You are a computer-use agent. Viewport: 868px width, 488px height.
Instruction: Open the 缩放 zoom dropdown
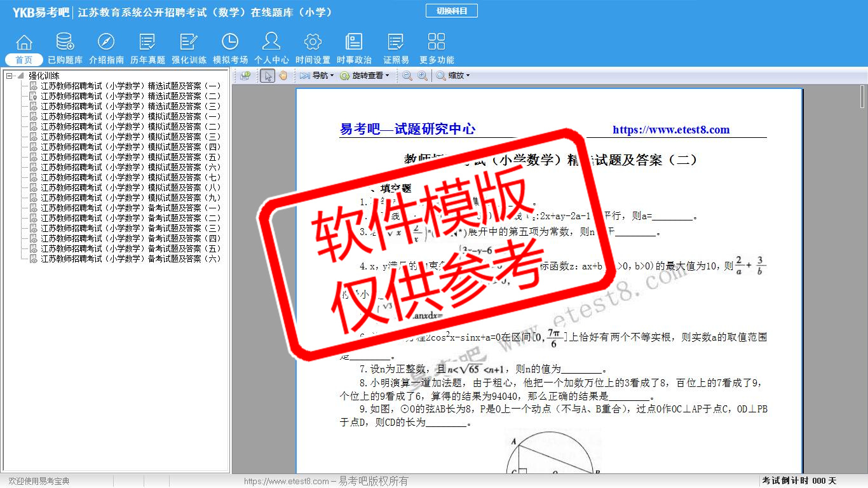[453, 76]
